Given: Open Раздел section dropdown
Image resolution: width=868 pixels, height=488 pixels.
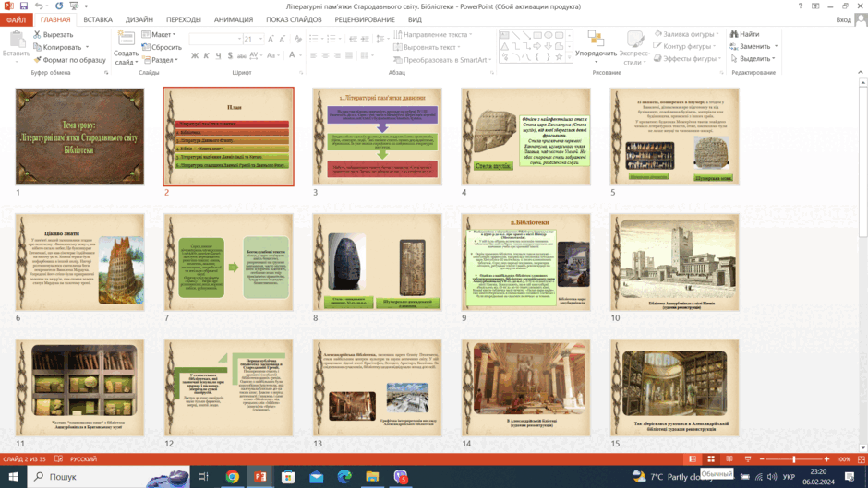Looking at the screenshot, I should [160, 60].
